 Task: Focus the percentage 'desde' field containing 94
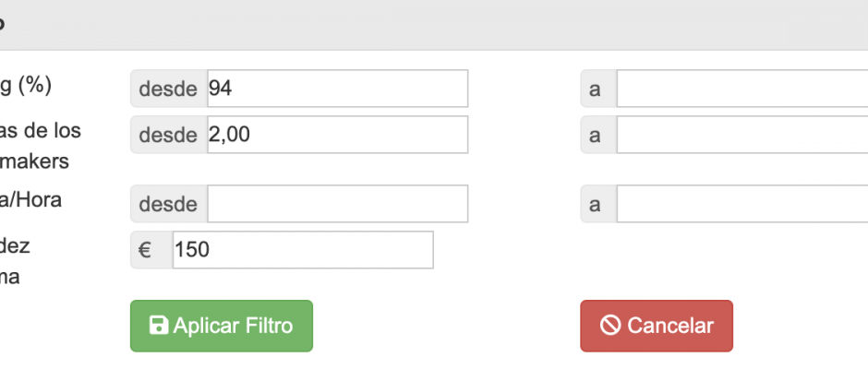tap(338, 89)
